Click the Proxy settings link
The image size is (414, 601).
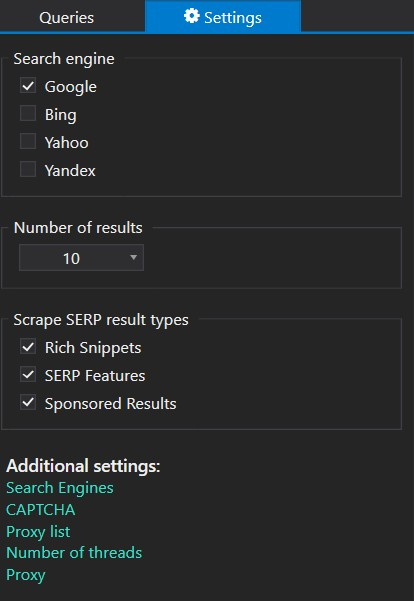26,575
